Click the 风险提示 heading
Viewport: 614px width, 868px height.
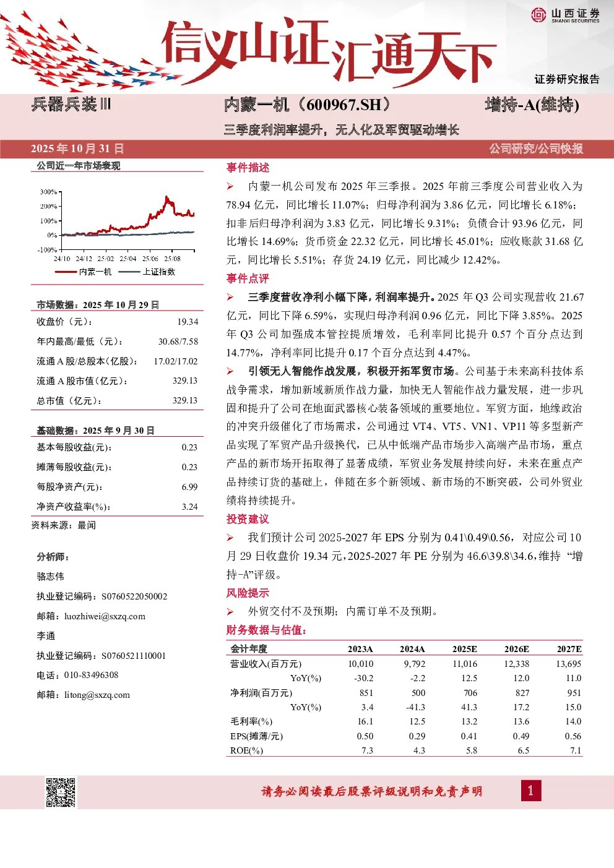click(248, 593)
